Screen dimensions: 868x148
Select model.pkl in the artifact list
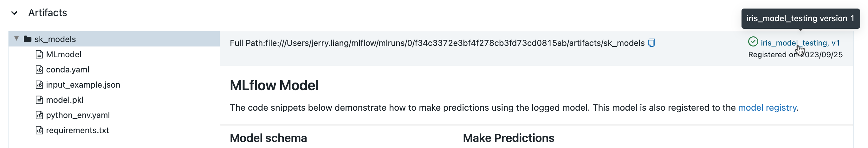click(x=65, y=100)
